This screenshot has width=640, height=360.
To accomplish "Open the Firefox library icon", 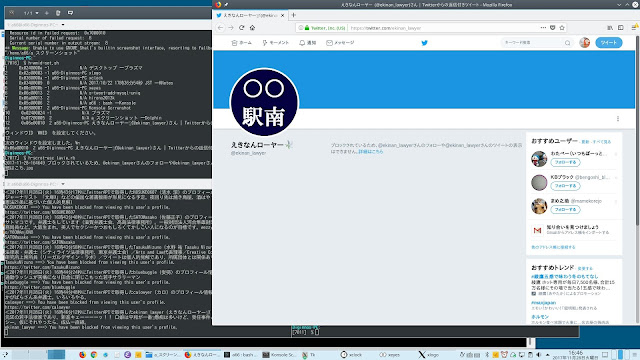I will pos(610,28).
